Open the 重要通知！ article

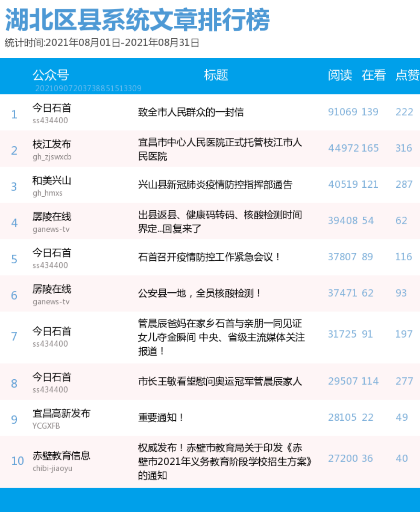click(161, 418)
